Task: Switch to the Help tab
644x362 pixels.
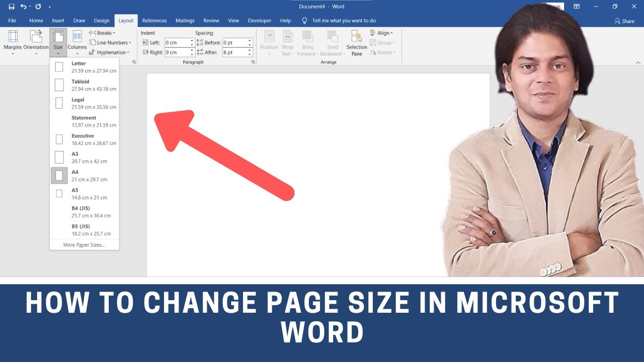Action: tap(285, 21)
